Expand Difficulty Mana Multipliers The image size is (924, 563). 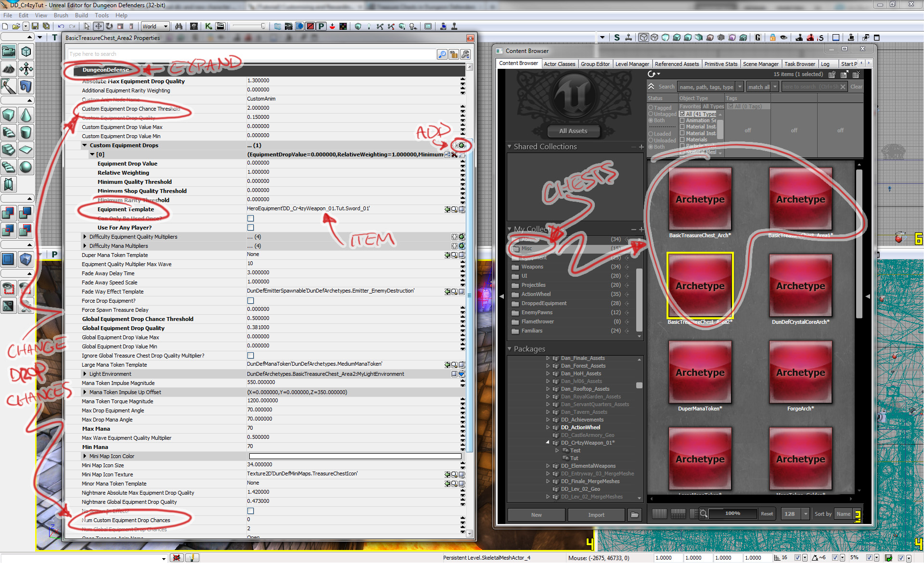pyautogui.click(x=85, y=246)
